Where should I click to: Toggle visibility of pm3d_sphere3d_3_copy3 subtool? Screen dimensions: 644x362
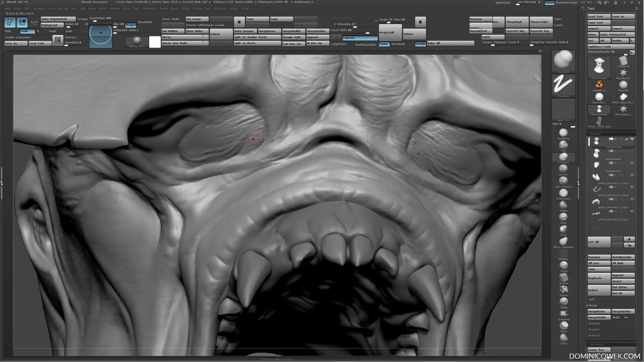pyautogui.click(x=632, y=175)
